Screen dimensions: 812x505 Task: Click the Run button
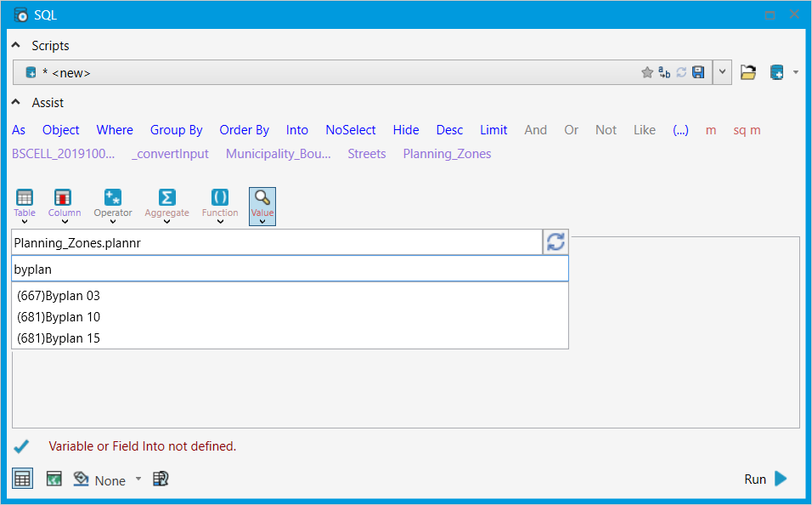tap(763, 479)
